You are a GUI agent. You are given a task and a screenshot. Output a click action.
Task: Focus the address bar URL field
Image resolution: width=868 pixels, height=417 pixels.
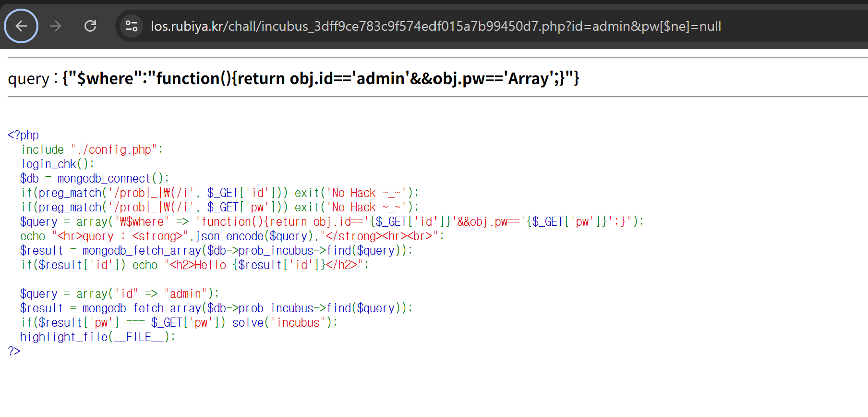click(x=435, y=26)
